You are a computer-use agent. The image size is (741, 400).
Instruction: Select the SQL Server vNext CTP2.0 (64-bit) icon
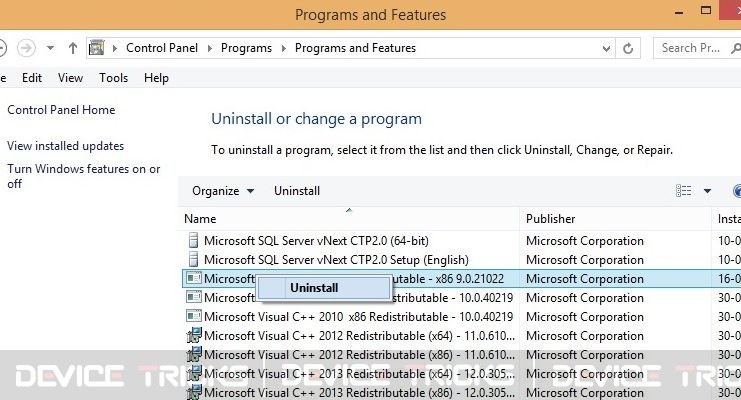tap(193, 241)
